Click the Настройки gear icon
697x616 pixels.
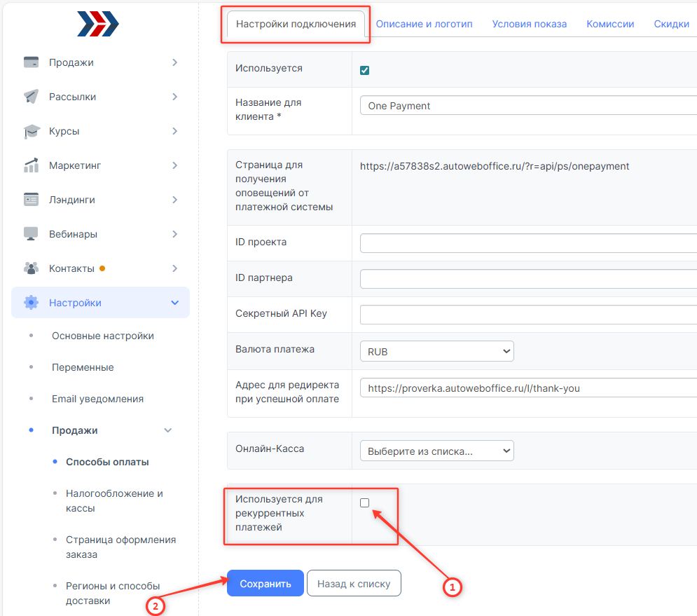pos(31,303)
